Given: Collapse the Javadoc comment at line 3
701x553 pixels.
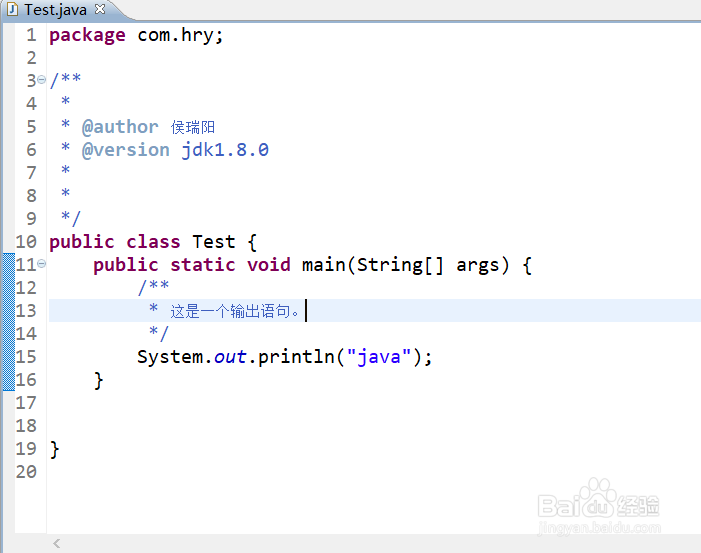Looking at the screenshot, I should pos(41,81).
